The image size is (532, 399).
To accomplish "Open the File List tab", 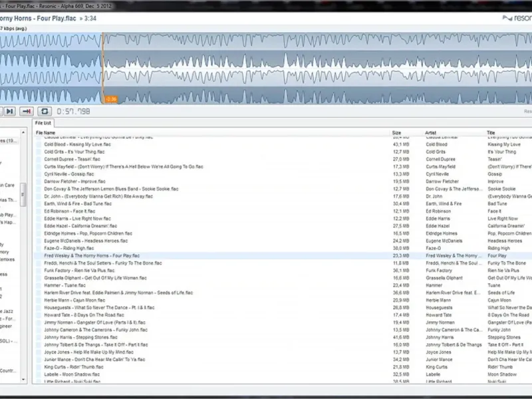I will pyautogui.click(x=43, y=123).
